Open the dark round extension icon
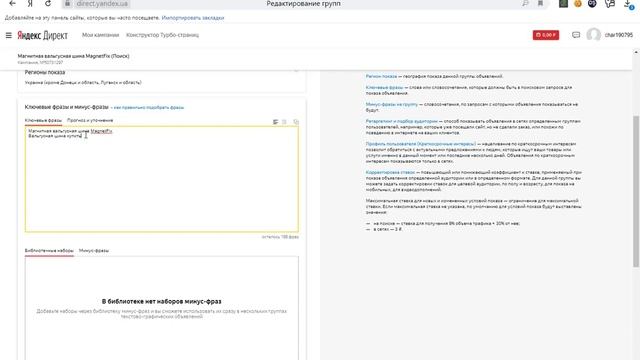This screenshot has height=360, width=640. click(592, 3)
